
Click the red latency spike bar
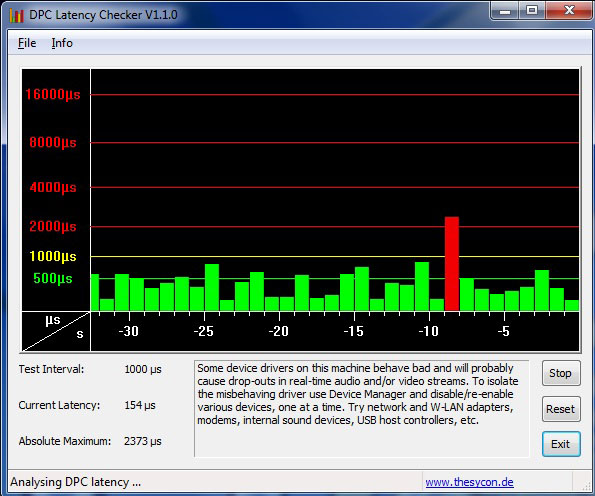pos(452,264)
